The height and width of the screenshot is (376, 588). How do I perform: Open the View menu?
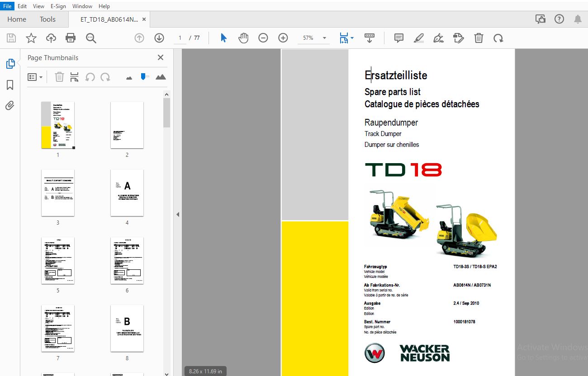39,6
